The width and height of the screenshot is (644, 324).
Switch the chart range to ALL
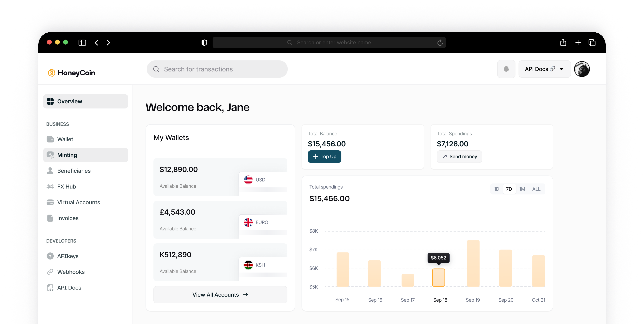tap(536, 189)
